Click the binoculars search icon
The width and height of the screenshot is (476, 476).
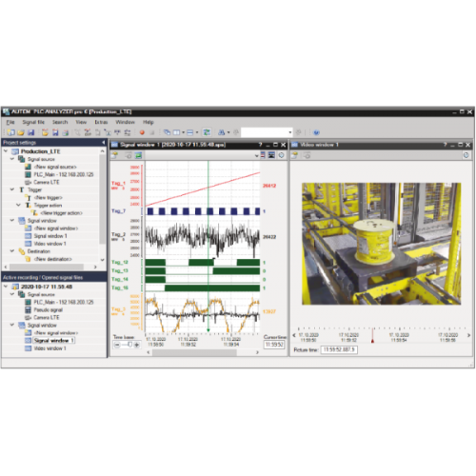(x=222, y=132)
